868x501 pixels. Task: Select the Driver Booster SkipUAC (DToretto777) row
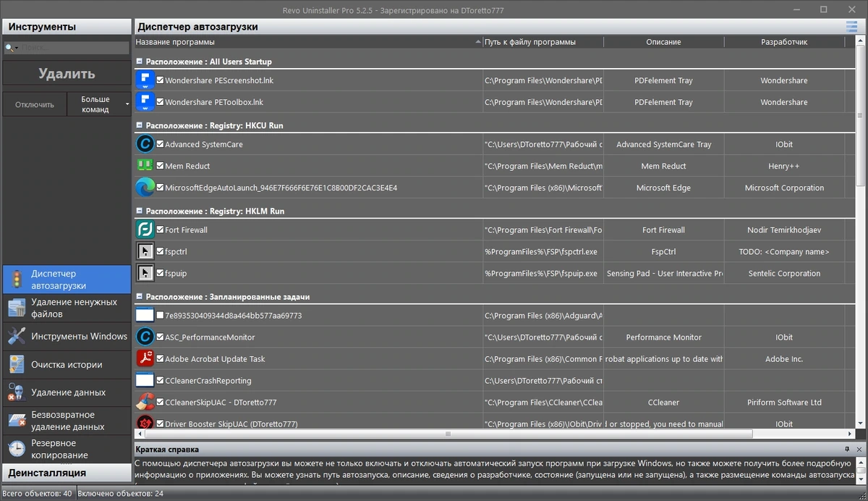tap(495, 423)
